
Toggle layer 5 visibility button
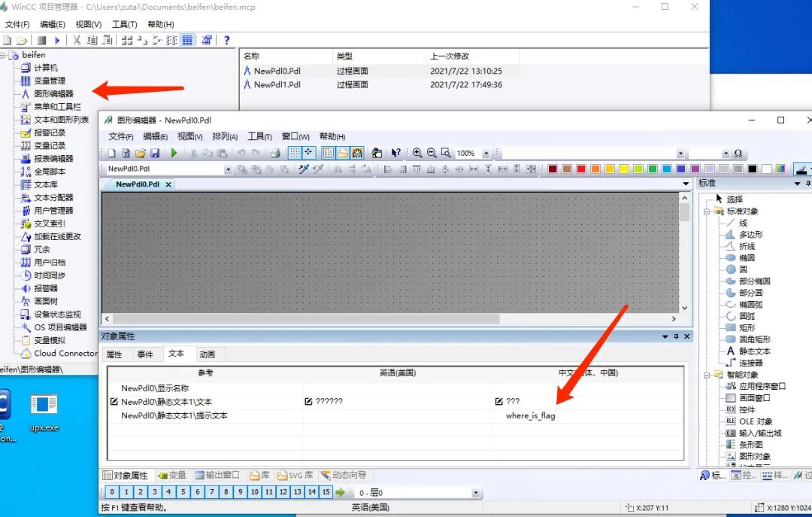click(183, 491)
